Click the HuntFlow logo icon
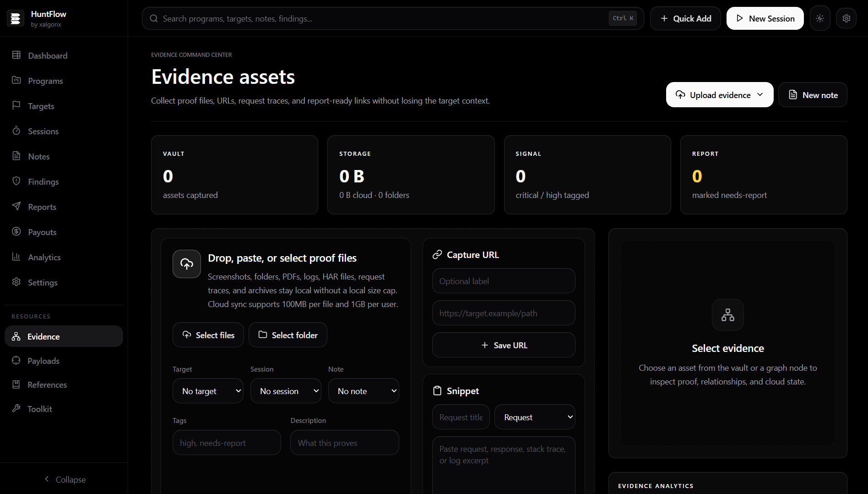Viewport: 868px width, 494px height. pyautogui.click(x=16, y=18)
